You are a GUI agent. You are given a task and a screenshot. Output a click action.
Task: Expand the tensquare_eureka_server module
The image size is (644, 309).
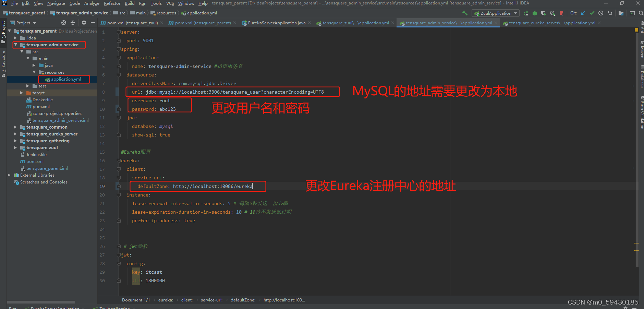click(x=15, y=134)
